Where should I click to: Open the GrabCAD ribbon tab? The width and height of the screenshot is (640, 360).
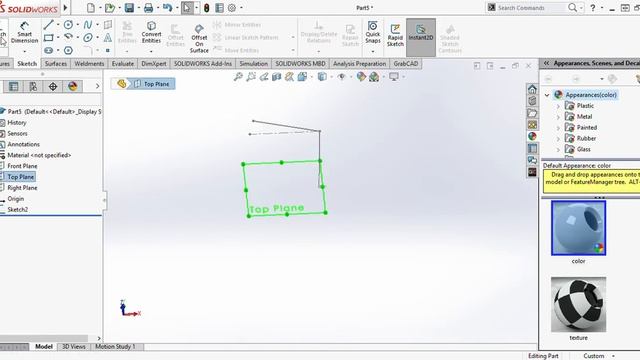406,64
